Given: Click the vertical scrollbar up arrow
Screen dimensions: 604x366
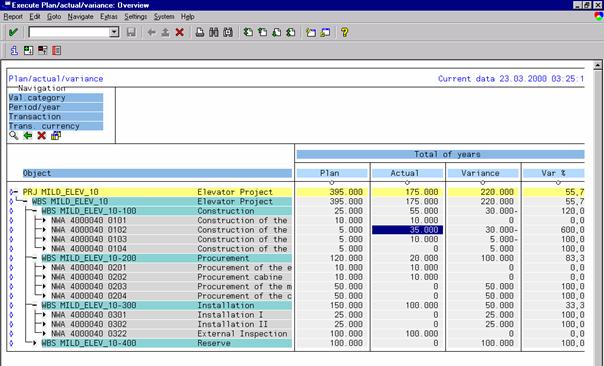Looking at the screenshot, I should click(597, 65).
